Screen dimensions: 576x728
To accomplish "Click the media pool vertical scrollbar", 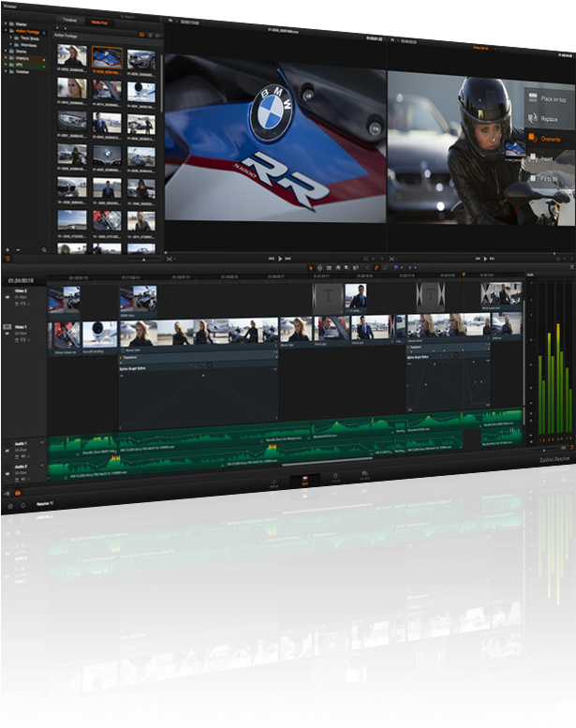I will [161, 83].
